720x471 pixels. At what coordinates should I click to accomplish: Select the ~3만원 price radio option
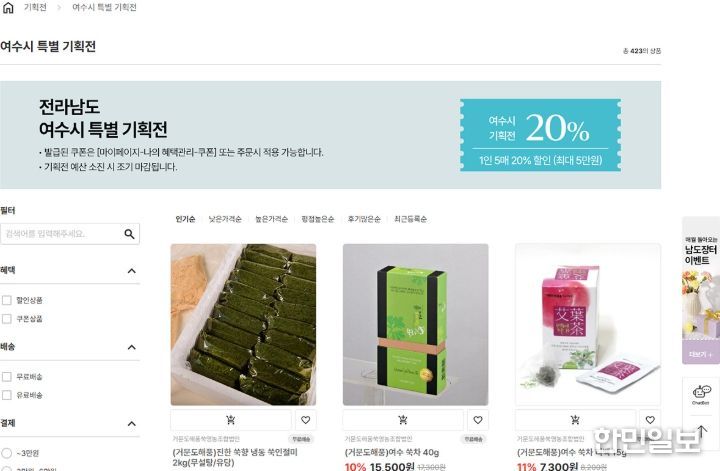pyautogui.click(x=6, y=453)
